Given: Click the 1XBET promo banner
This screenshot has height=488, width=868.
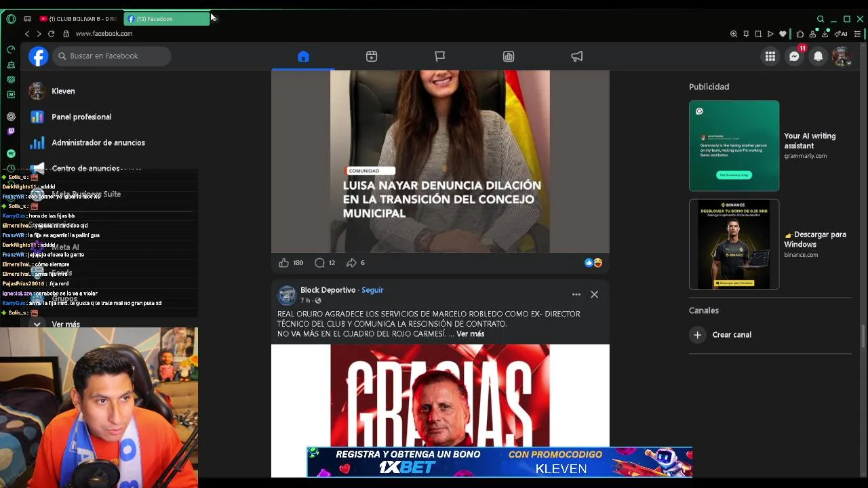Looking at the screenshot, I should 499,462.
